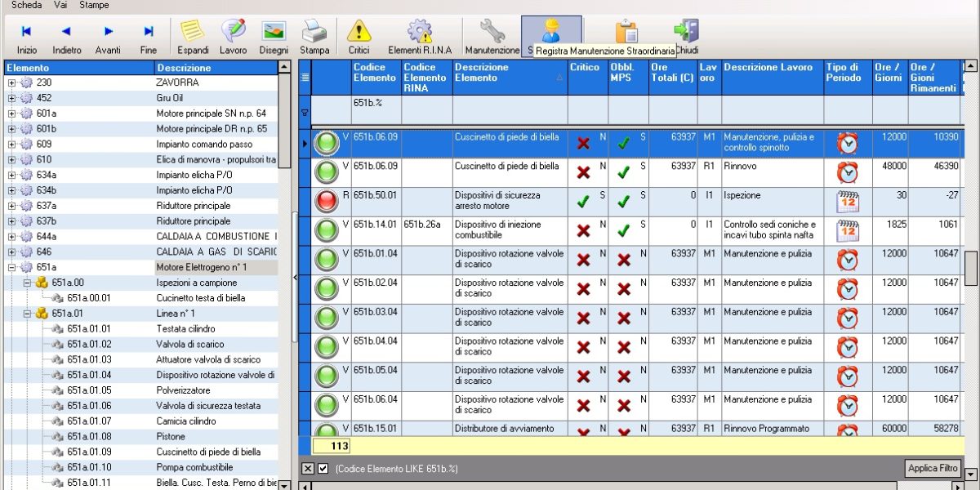The image size is (980, 490).
Task: Expand the 230 ZAVORRA tree node
Action: click(11, 82)
